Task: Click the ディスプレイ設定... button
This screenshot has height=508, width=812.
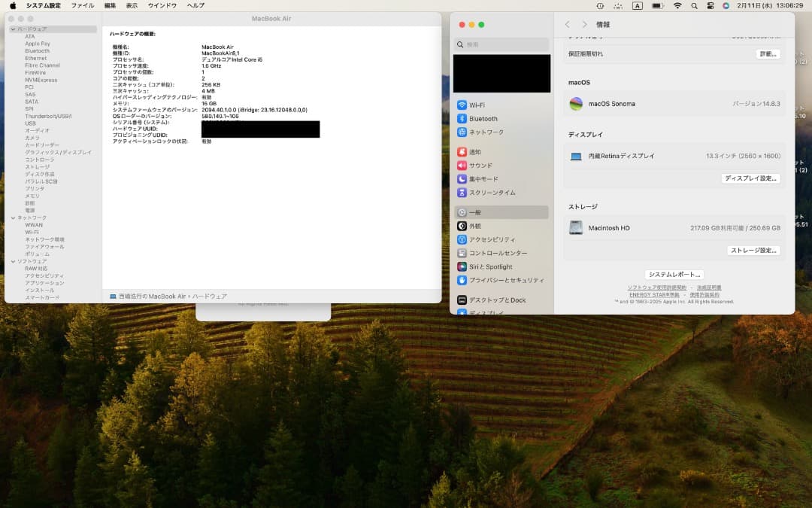Action: pyautogui.click(x=750, y=178)
